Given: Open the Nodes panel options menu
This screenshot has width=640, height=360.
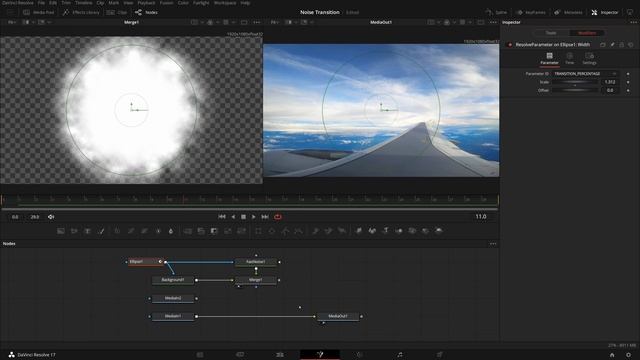Looking at the screenshot, I should click(x=493, y=244).
